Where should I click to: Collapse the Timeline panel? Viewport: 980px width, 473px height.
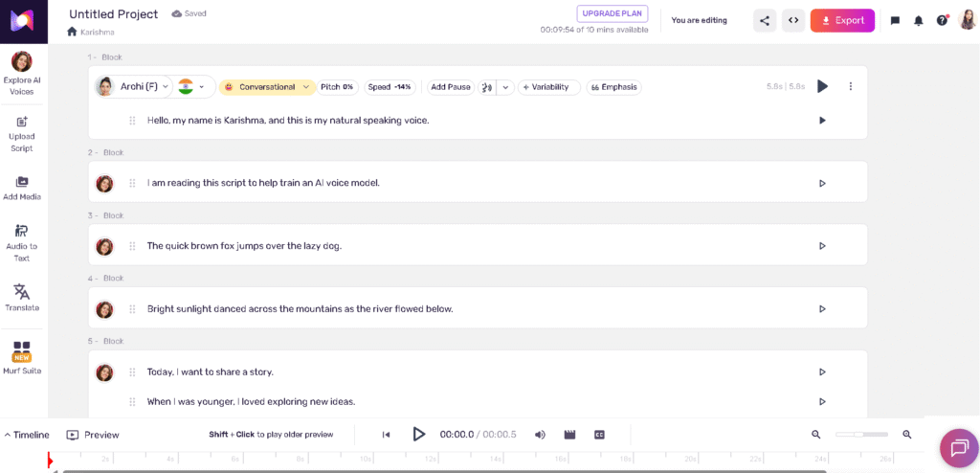coord(27,435)
